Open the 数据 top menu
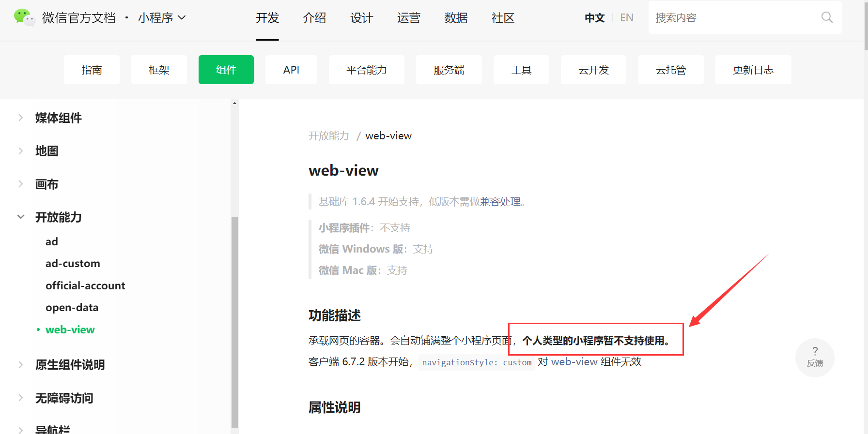 pos(456,18)
